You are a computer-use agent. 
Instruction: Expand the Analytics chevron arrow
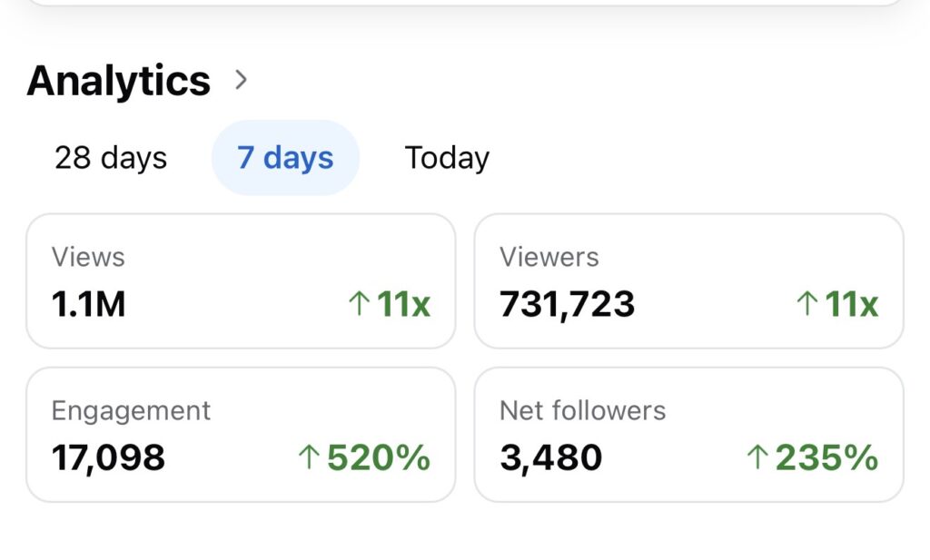[241, 81]
